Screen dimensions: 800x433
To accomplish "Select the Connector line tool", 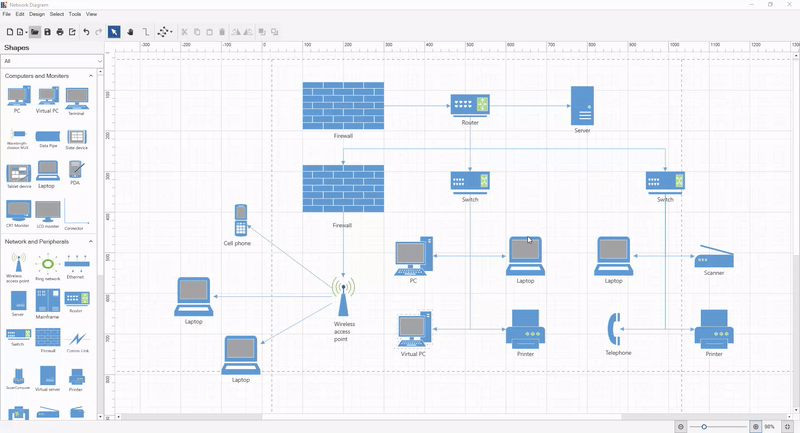I will point(146,32).
